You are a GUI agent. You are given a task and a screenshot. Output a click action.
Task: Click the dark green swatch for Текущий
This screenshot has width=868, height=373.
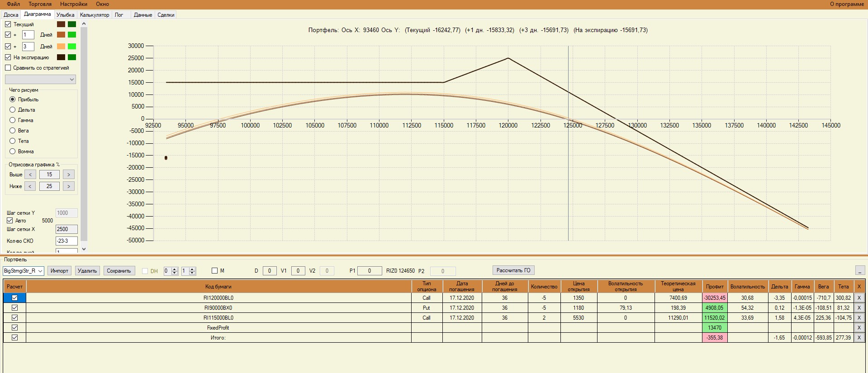72,24
